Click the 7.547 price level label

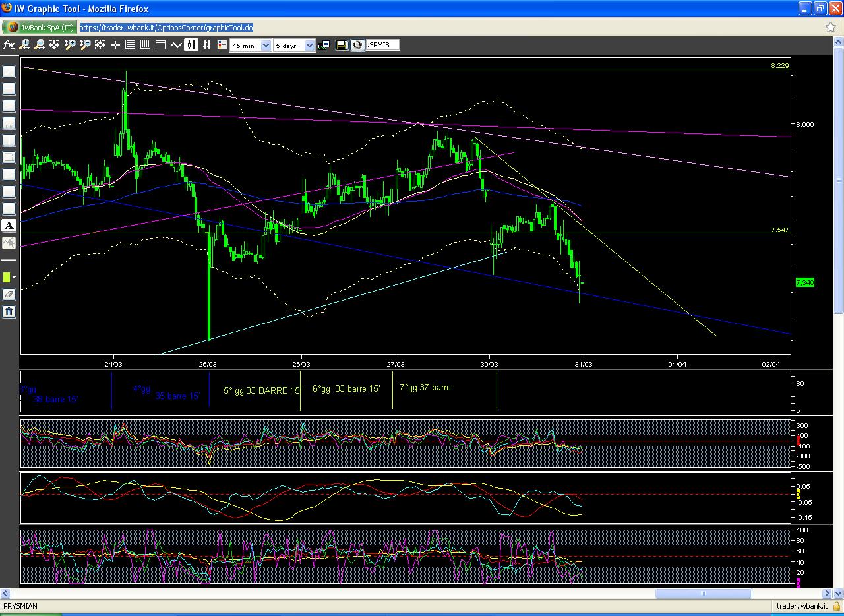780,230
